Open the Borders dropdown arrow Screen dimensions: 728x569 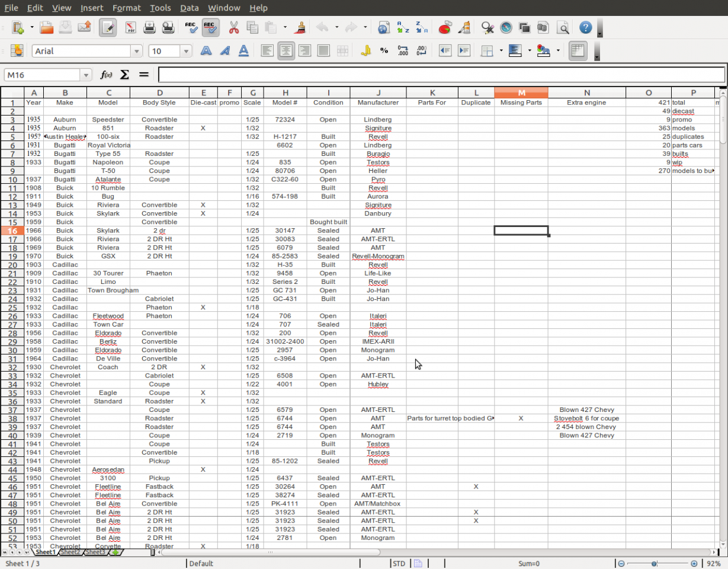point(501,51)
